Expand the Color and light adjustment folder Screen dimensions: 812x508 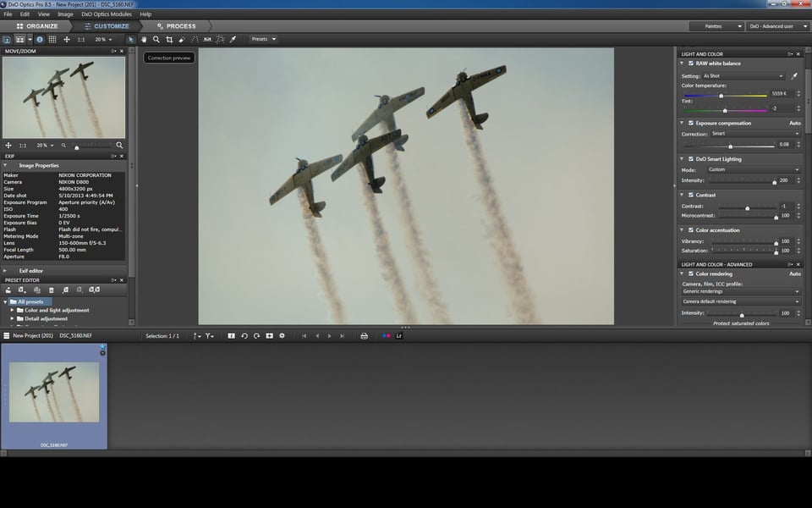(x=13, y=310)
